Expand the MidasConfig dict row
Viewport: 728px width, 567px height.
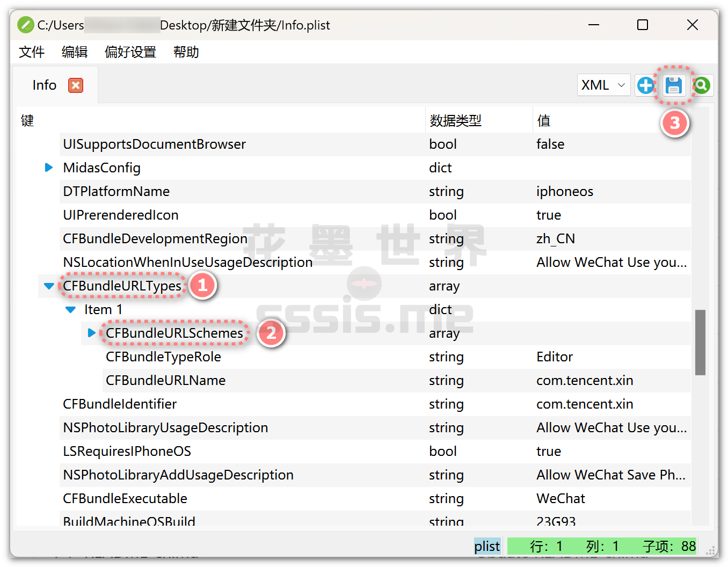tap(48, 168)
